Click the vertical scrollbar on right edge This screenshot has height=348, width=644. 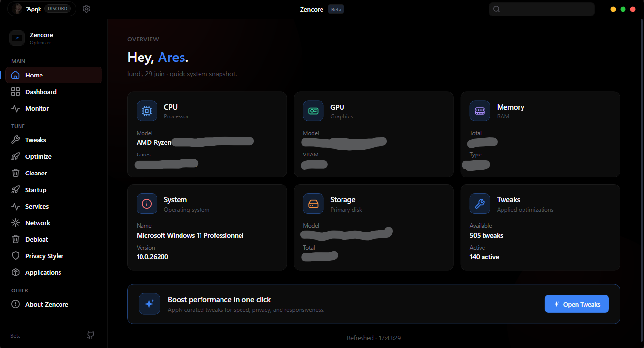coord(642,180)
